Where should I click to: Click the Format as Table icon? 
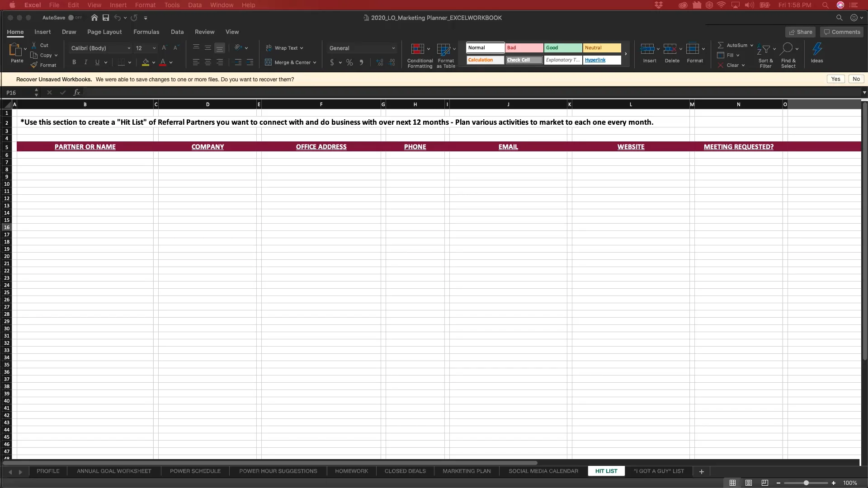443,49
